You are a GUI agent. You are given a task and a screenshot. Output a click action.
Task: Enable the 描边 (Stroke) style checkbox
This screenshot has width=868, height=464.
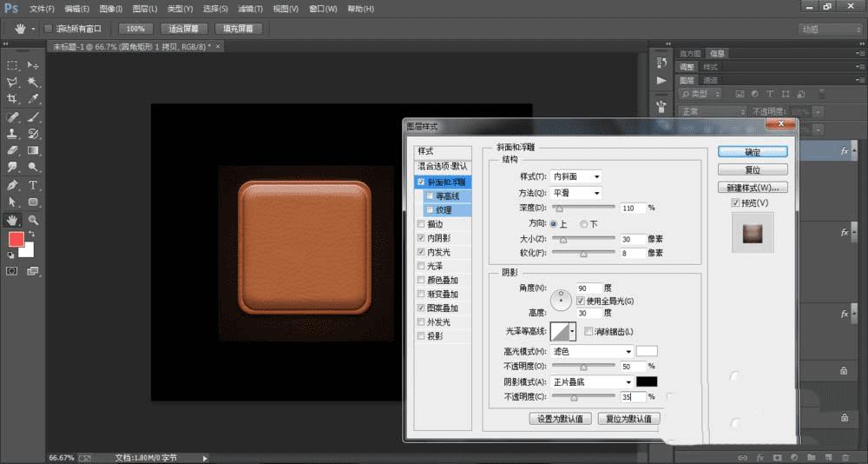coord(422,223)
